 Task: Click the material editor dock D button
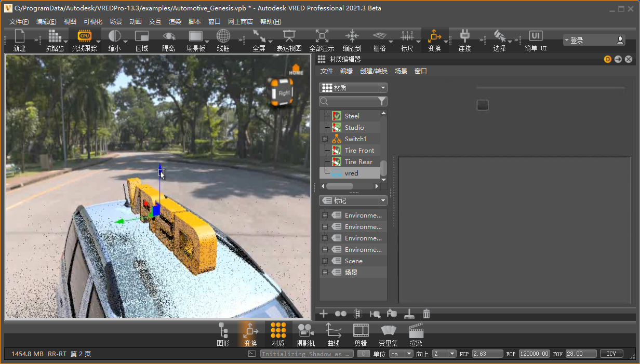point(608,59)
